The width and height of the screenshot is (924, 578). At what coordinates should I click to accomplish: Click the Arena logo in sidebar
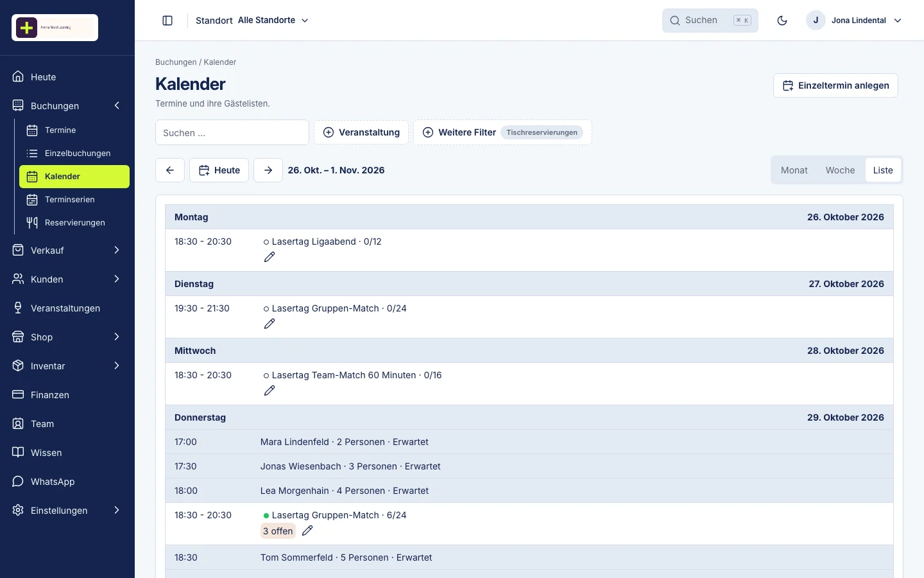55,28
